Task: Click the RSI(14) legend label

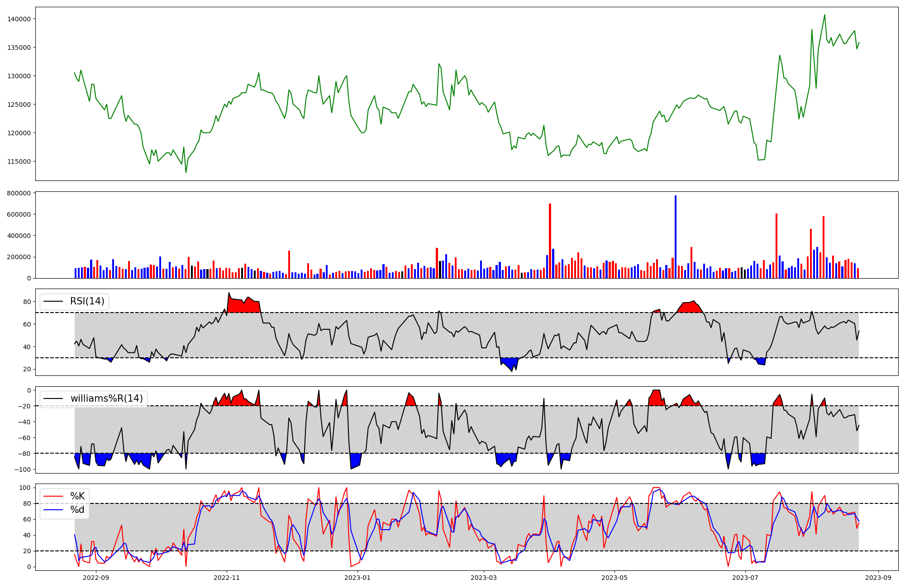Action: coord(87,301)
